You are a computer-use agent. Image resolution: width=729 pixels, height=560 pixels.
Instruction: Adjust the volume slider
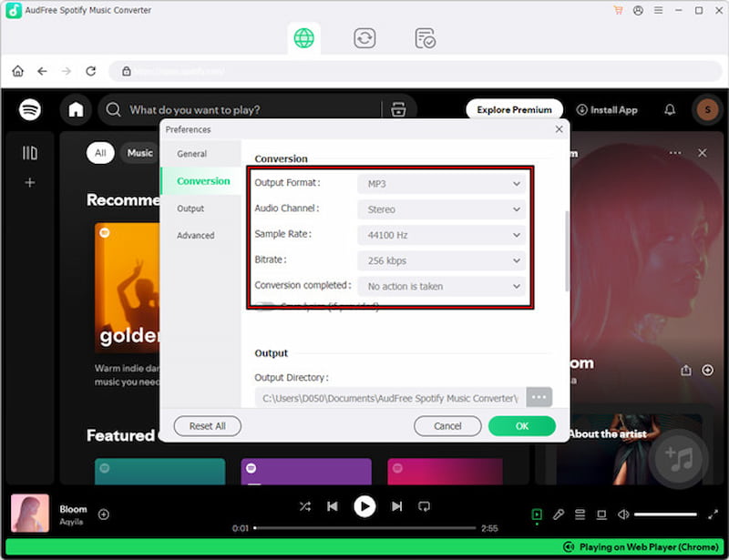click(665, 514)
